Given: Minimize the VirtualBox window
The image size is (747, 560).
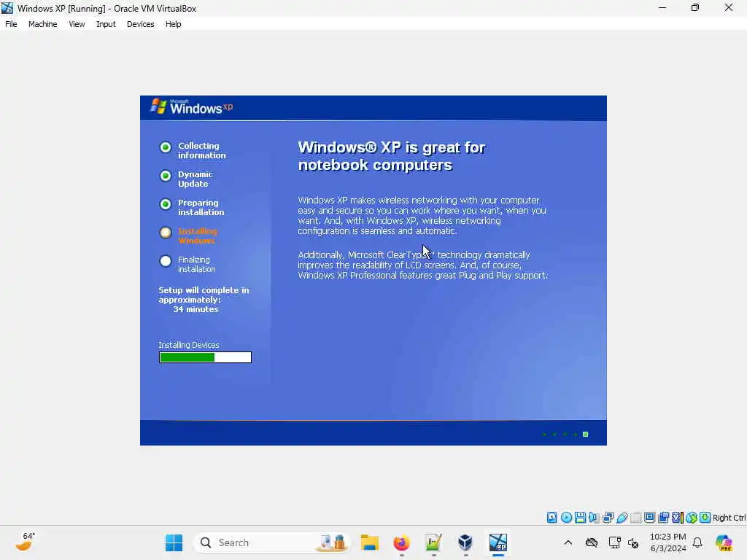Looking at the screenshot, I should tap(662, 7).
